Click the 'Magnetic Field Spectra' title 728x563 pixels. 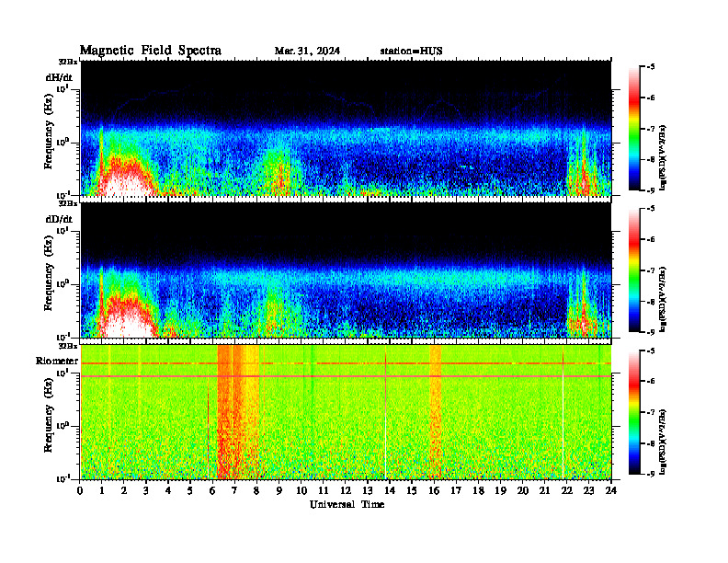[150, 51]
